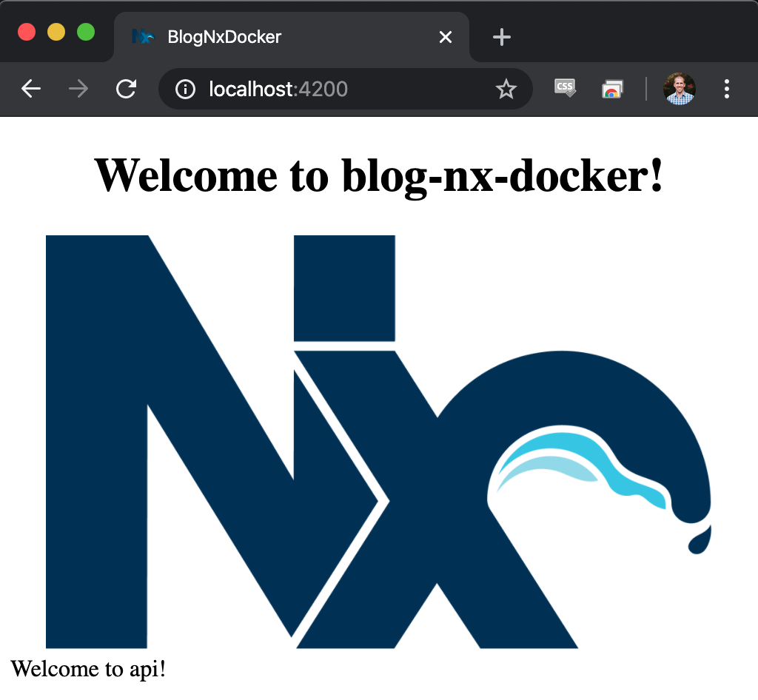Close the window with the red button
Viewport: 758px width, 700px height.
[x=27, y=33]
